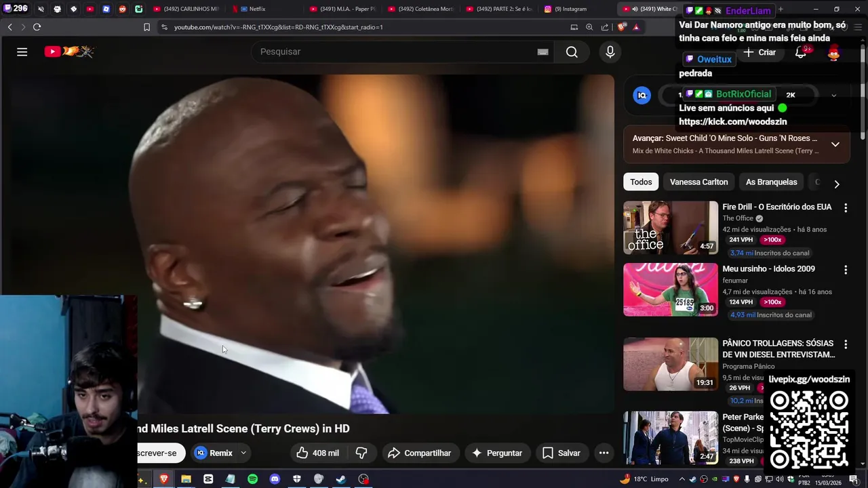Zoom icon in the address bar
The height and width of the screenshot is (488, 868).
pos(589,27)
